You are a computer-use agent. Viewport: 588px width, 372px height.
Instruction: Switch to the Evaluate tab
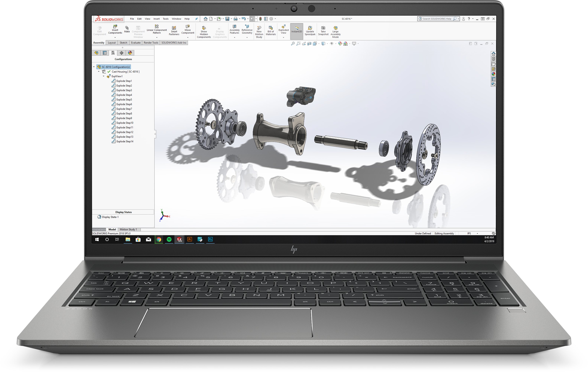point(136,43)
